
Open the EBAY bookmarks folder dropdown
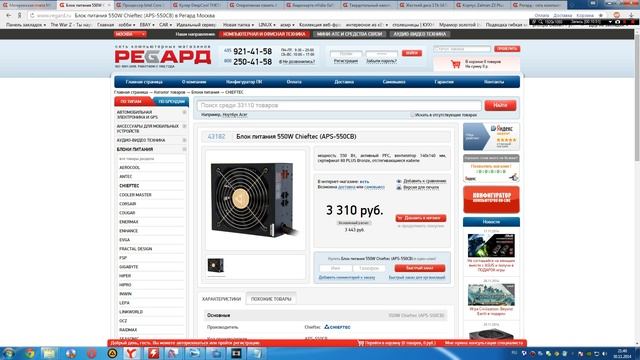(147, 25)
